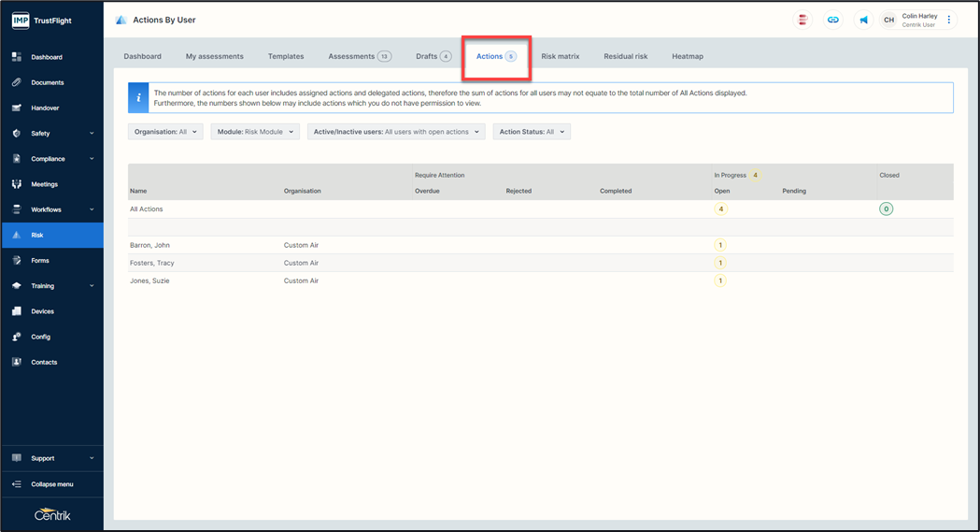Click the Meetings sidebar icon
980x532 pixels.
click(x=17, y=184)
